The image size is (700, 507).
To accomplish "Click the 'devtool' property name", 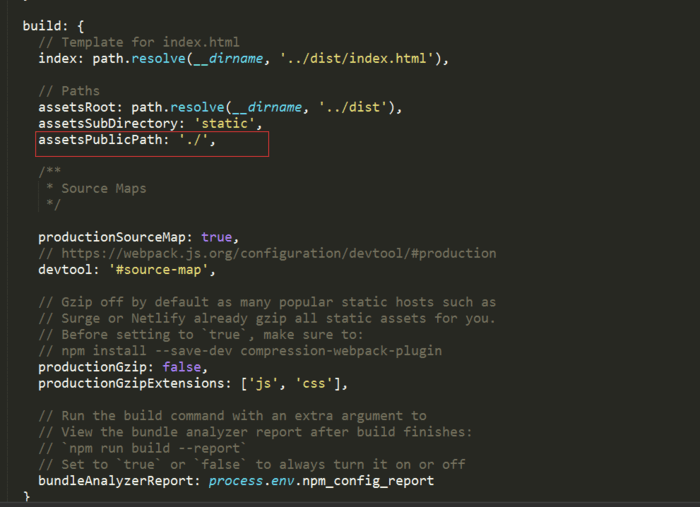I will (x=65, y=270).
